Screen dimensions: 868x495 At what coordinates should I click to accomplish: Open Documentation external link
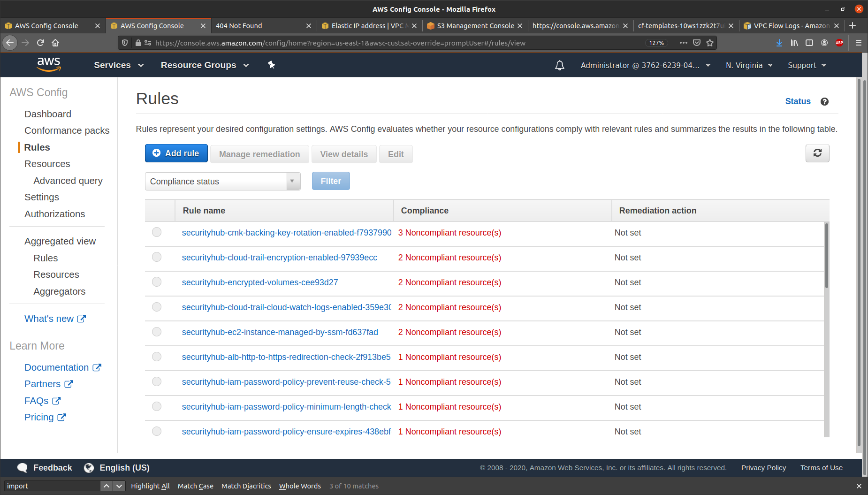pyautogui.click(x=63, y=367)
